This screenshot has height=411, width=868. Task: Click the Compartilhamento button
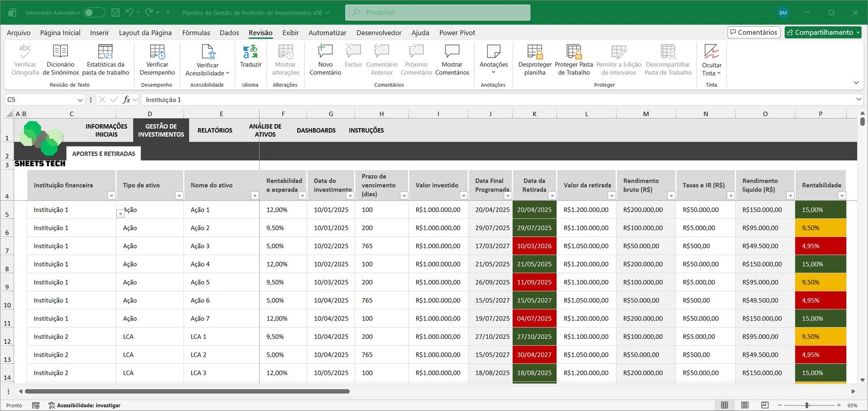[x=822, y=33]
